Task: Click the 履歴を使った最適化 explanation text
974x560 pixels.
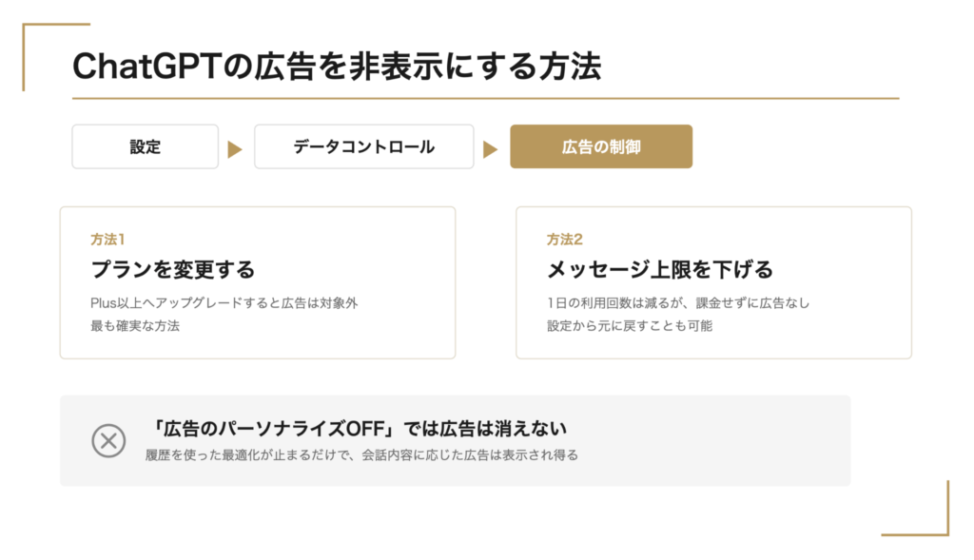Action: (361, 455)
